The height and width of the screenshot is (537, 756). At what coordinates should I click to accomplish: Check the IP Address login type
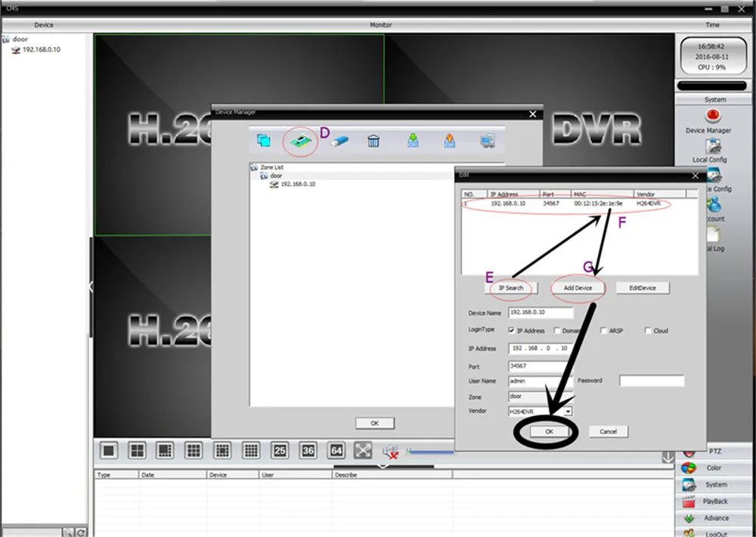(x=512, y=331)
